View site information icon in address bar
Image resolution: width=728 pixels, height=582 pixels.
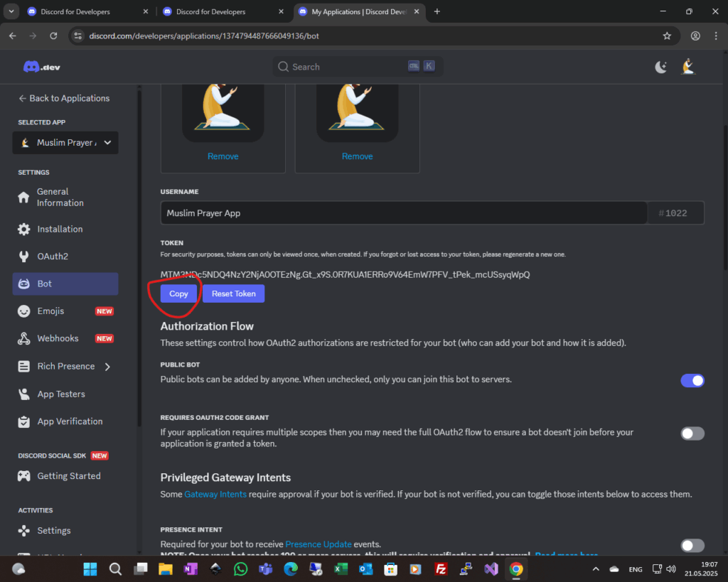pyautogui.click(x=78, y=36)
